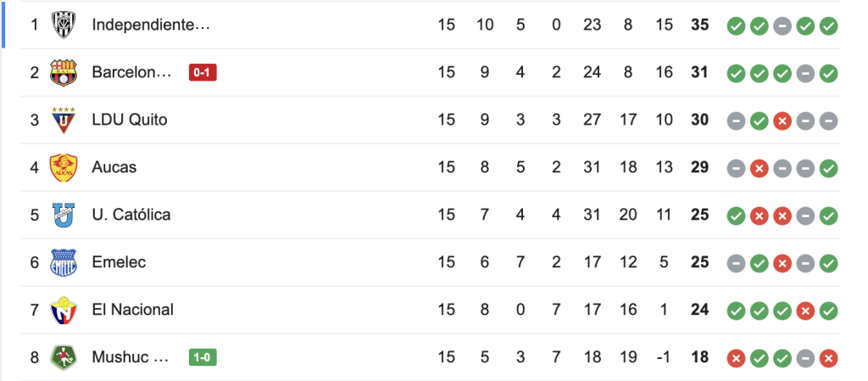The width and height of the screenshot is (868, 381).
Task: Click Independiente's gray draw form icon
Action: tap(782, 25)
